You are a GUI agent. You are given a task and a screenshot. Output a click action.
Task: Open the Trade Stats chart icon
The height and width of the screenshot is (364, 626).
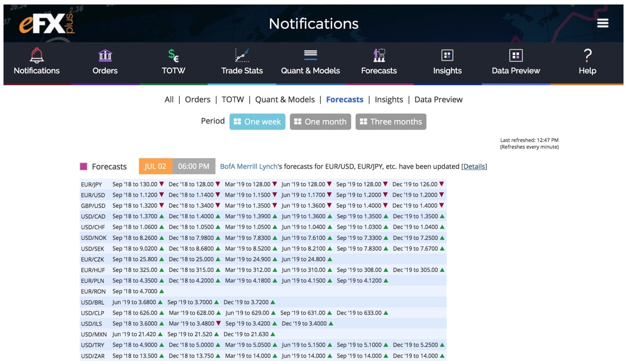242,55
